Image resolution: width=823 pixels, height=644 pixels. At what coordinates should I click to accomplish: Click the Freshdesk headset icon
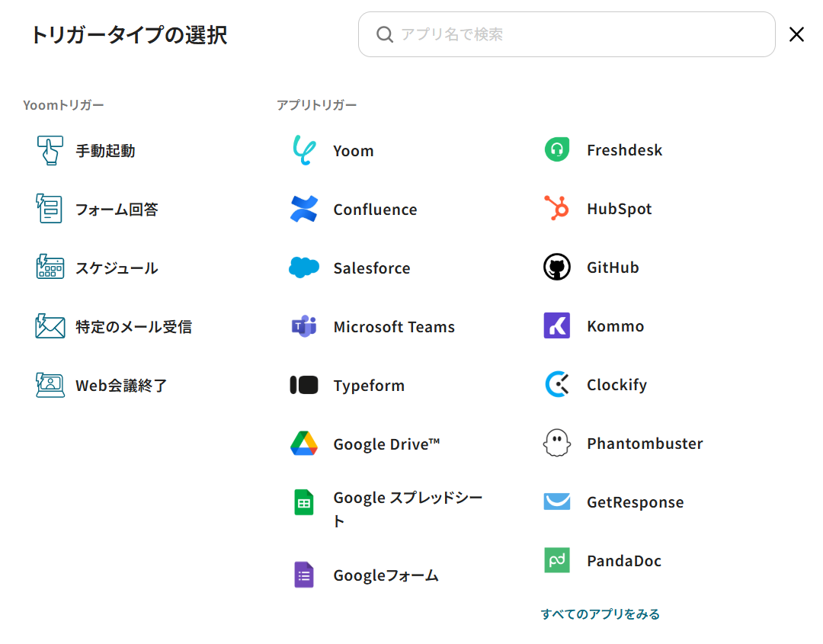pos(557,149)
